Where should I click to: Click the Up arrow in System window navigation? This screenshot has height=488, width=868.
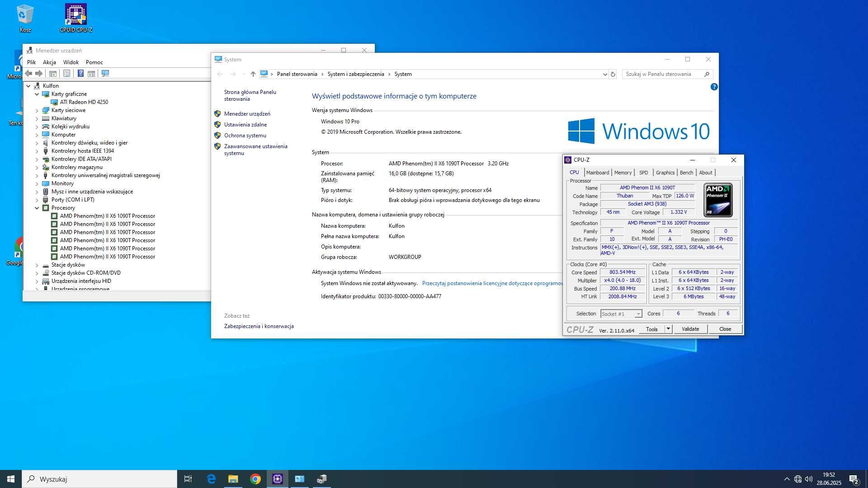tap(253, 74)
